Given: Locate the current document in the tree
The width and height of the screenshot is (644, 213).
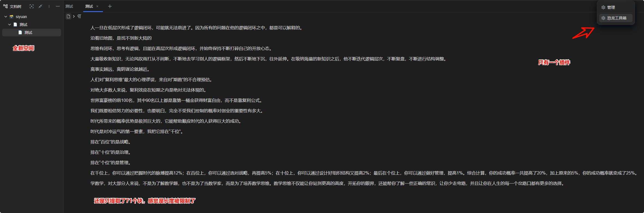Looking at the screenshot, I should [x=32, y=6].
